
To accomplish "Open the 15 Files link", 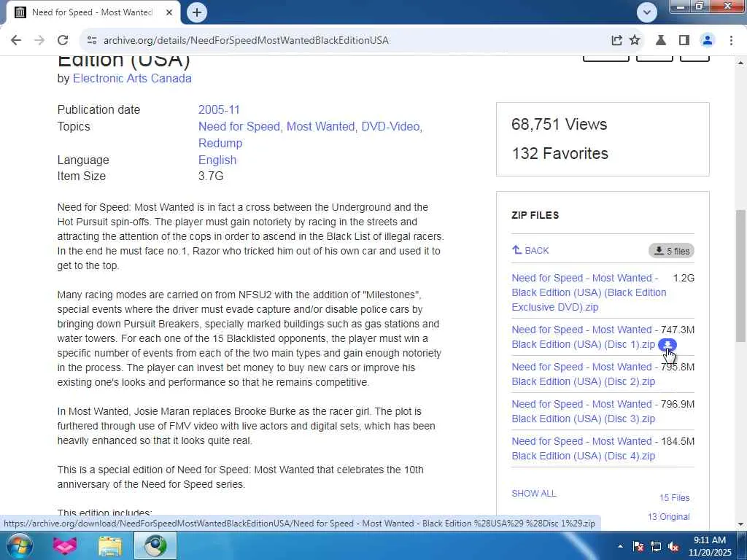I will tap(674, 497).
